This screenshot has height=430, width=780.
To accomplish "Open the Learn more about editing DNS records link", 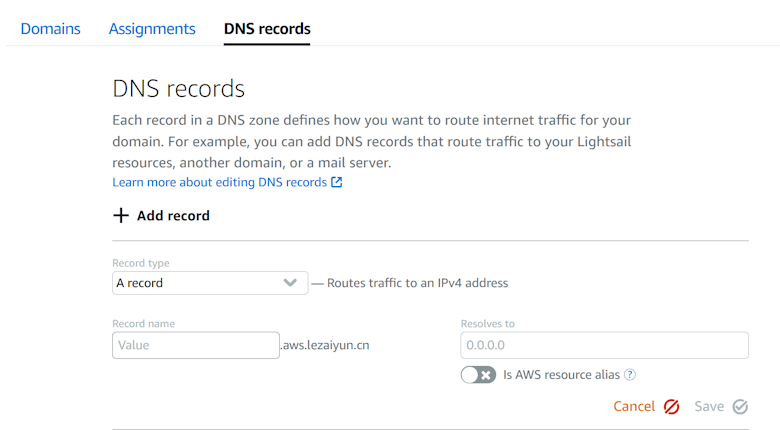I will (x=219, y=182).
